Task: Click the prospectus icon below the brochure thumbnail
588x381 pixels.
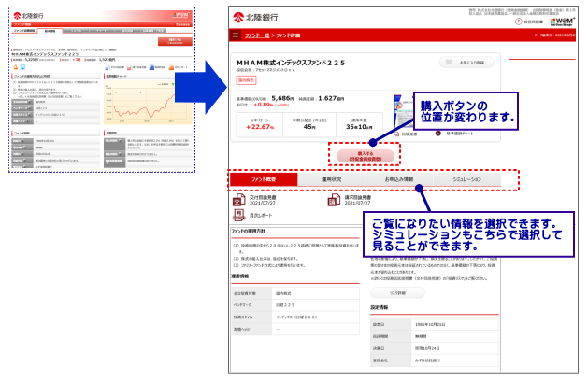Action: click(396, 134)
